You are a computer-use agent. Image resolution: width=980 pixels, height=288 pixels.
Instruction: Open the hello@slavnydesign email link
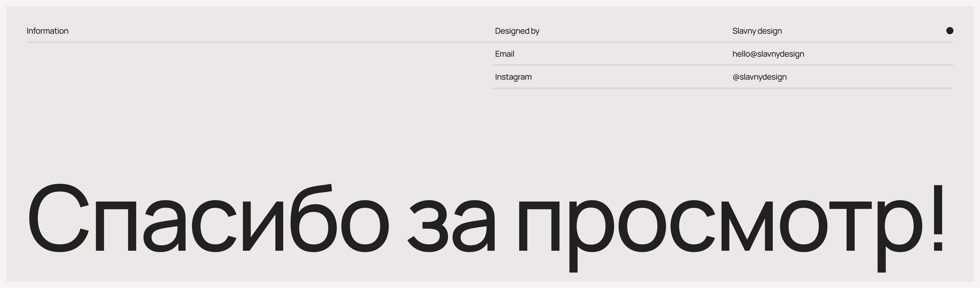point(768,54)
